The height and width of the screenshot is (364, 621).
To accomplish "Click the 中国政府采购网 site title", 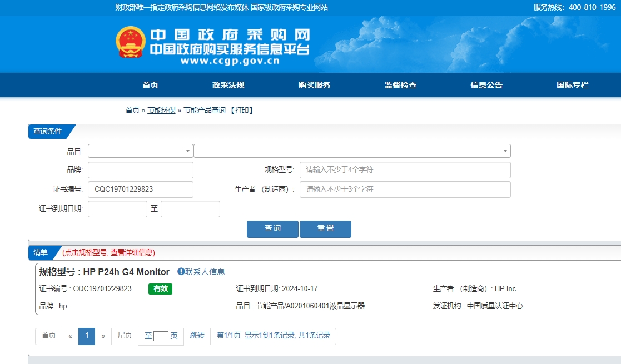I will click(x=230, y=35).
